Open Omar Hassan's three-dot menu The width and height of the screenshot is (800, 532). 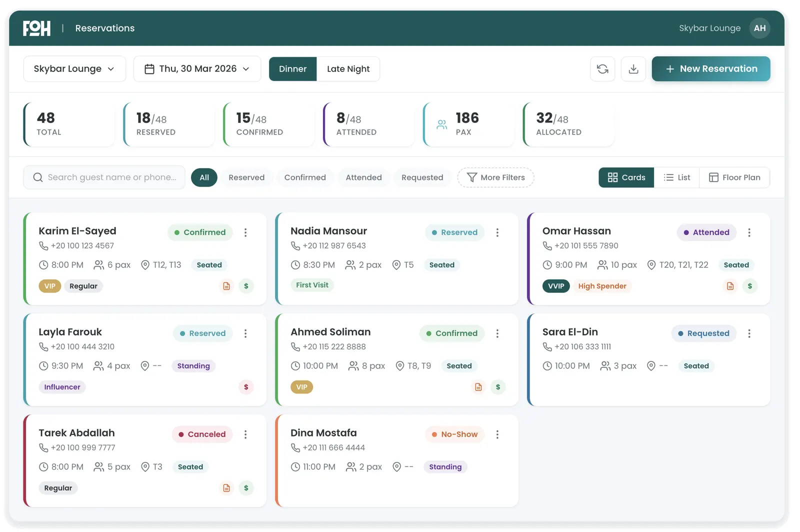pyautogui.click(x=749, y=232)
